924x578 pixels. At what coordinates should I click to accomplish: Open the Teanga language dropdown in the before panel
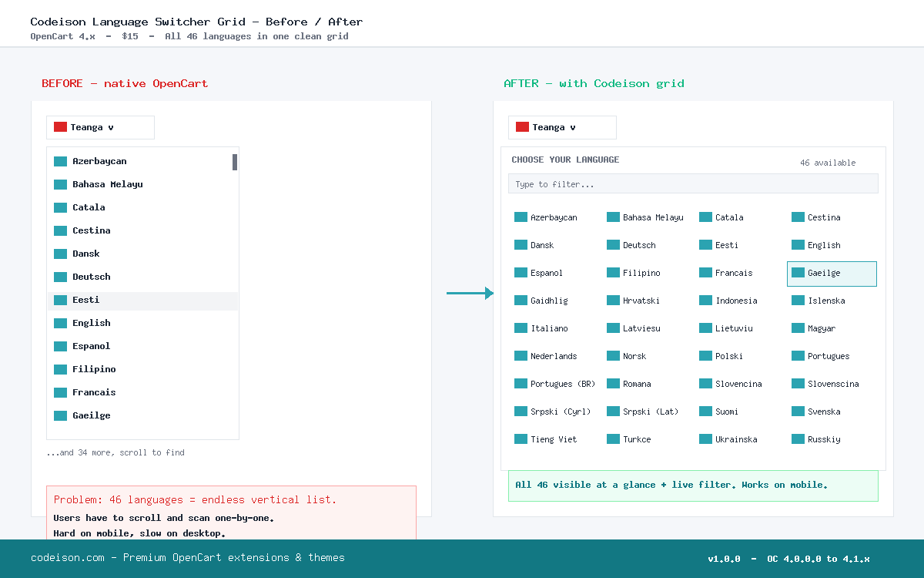[100, 127]
